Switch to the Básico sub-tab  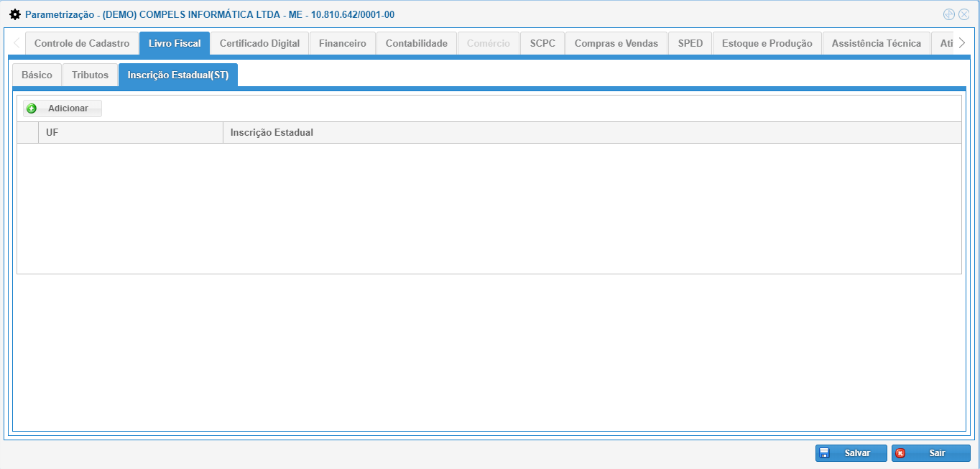pyautogui.click(x=37, y=75)
